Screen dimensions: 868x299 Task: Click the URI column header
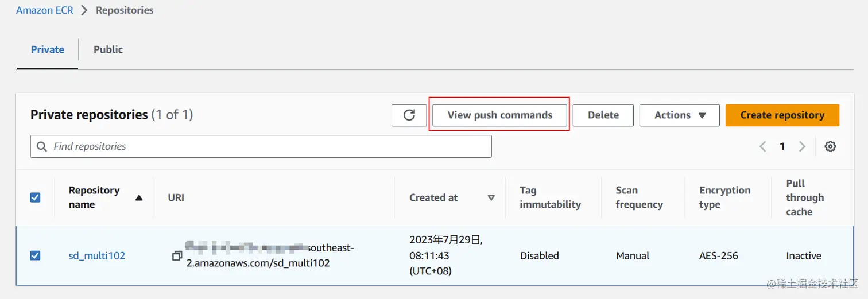(176, 197)
